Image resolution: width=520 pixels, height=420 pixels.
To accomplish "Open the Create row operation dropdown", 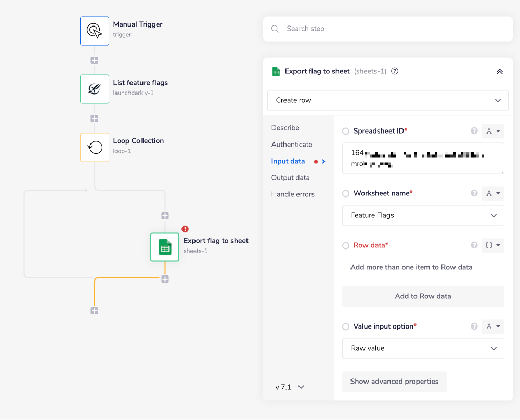I will point(387,100).
